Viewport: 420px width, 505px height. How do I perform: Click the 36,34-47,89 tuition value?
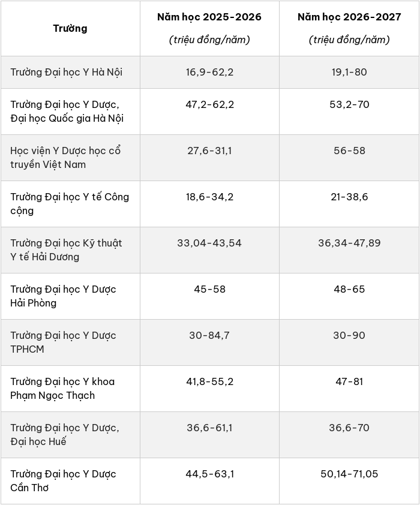pyautogui.click(x=349, y=243)
